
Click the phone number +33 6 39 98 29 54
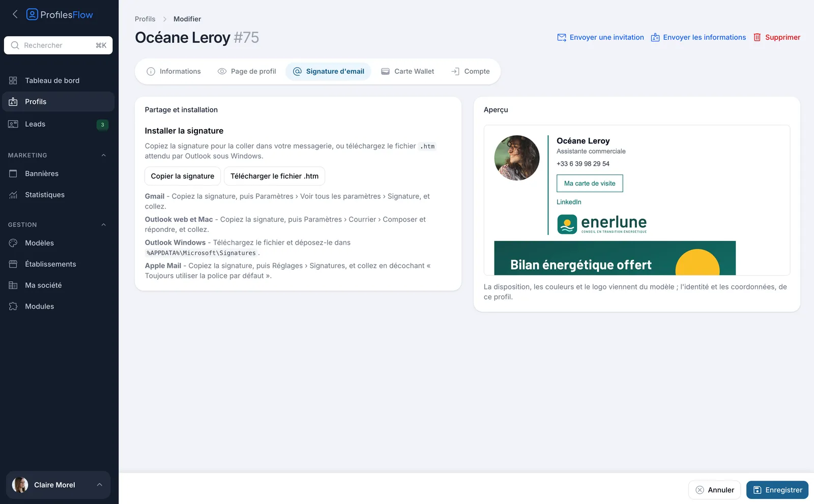coord(583,164)
